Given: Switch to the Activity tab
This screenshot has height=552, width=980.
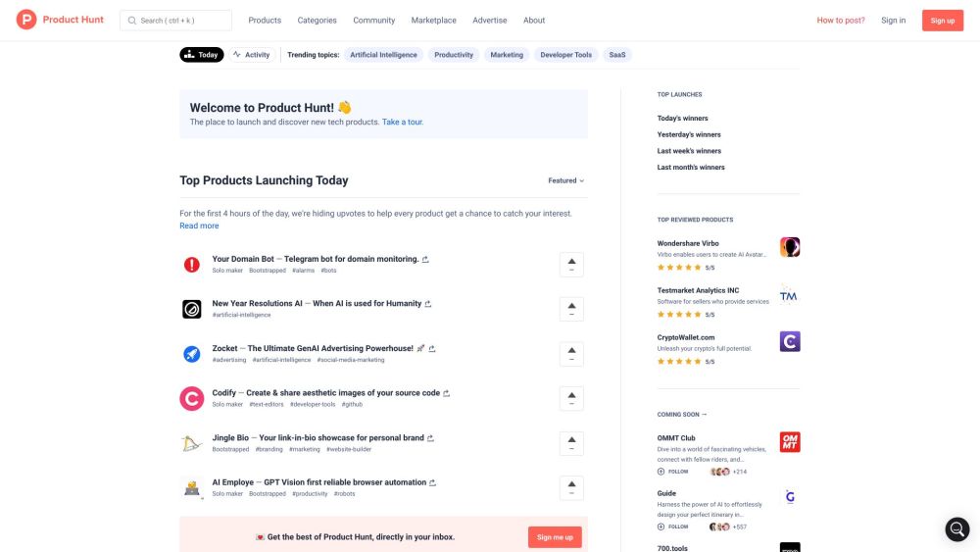Looking at the screenshot, I should click(252, 55).
